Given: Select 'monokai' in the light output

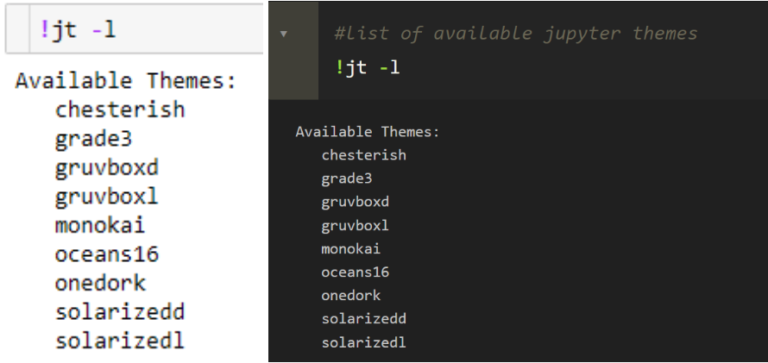Looking at the screenshot, I should [x=100, y=225].
